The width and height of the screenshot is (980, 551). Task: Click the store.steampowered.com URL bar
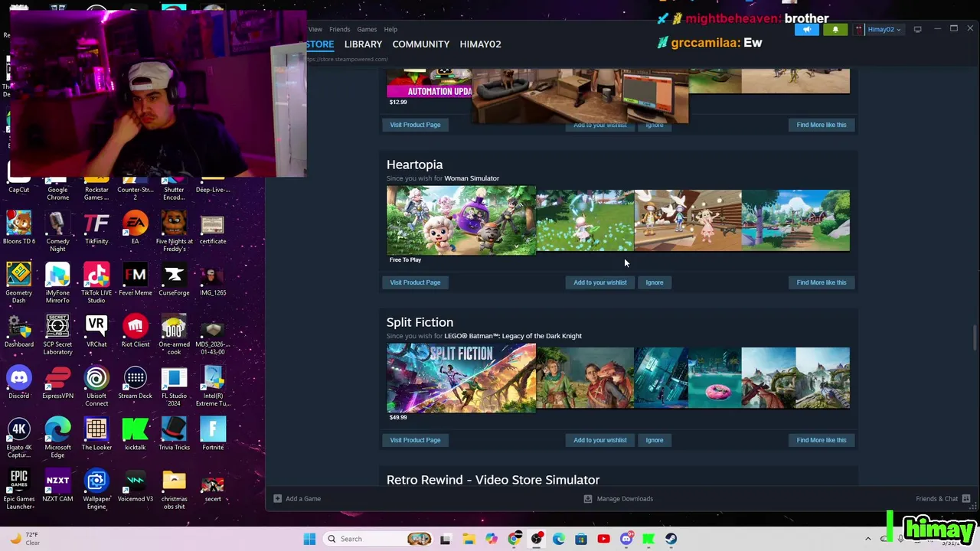348,59
